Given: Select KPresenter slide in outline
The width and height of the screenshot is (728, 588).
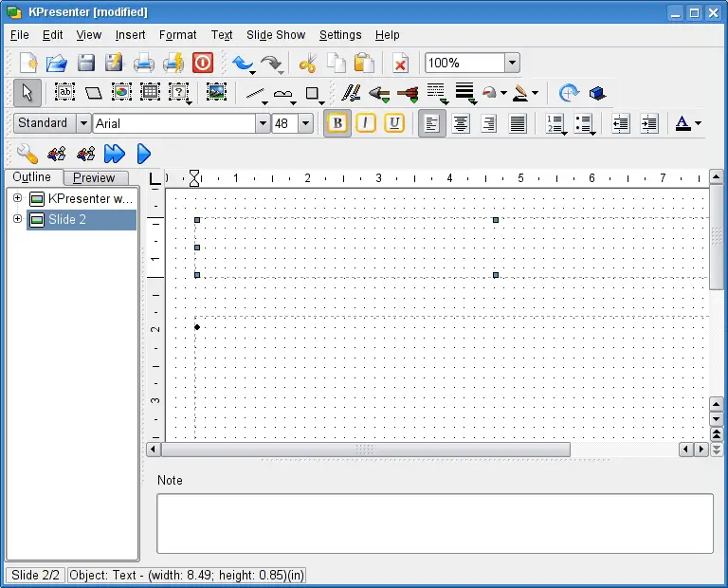Looking at the screenshot, I should (90, 198).
